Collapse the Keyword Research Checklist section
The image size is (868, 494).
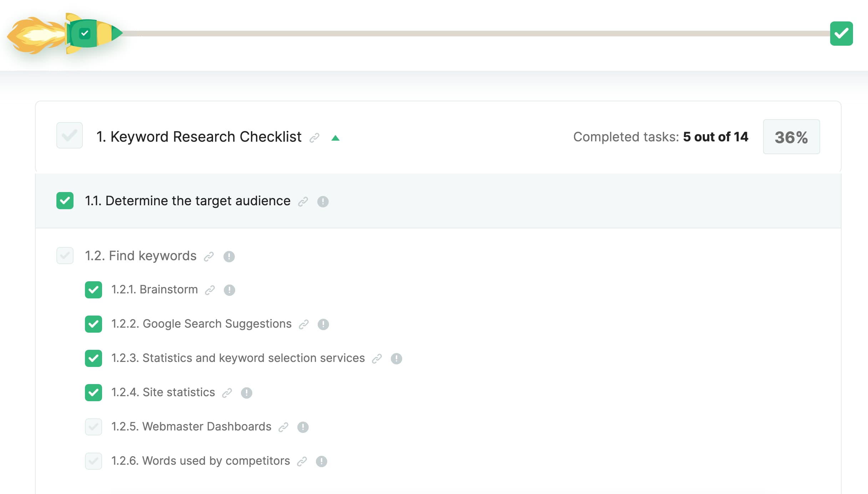click(x=336, y=138)
